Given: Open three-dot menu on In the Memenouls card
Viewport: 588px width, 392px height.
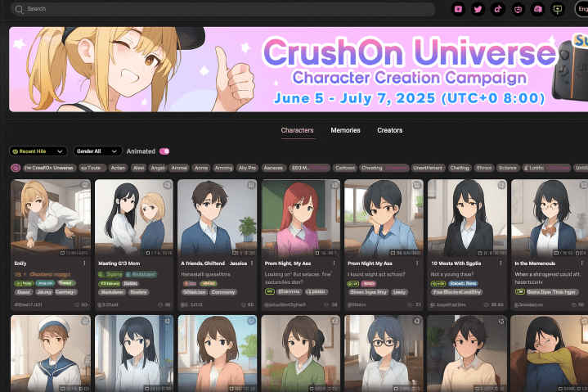Looking at the screenshot, I should click(582, 264).
